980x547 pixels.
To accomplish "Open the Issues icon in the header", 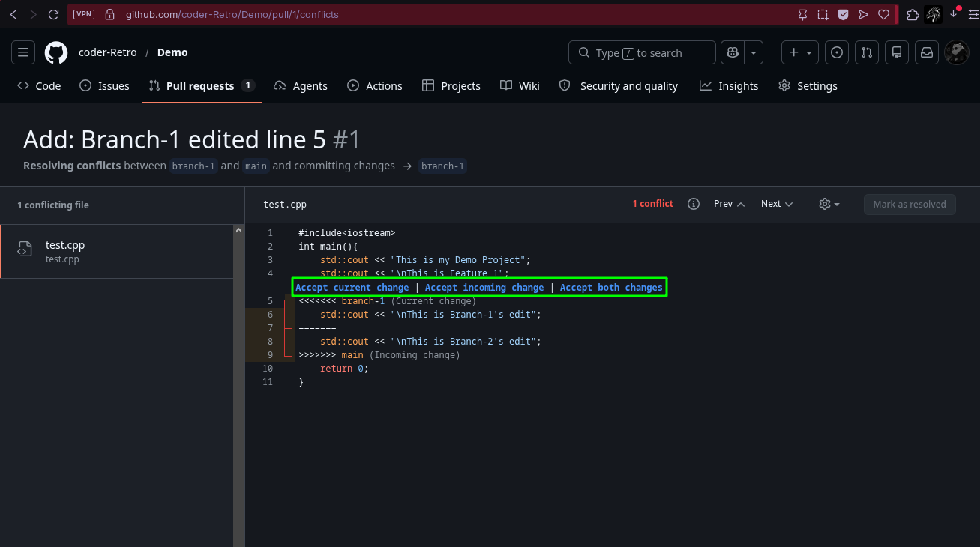I will [837, 52].
